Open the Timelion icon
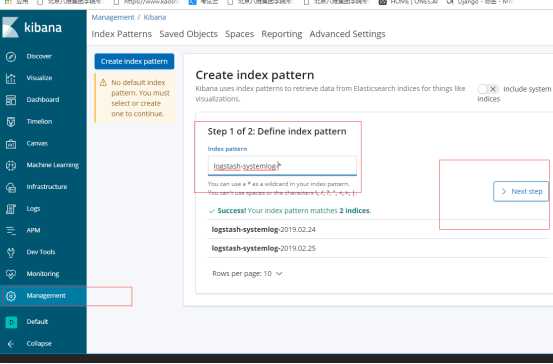Image resolution: width=553 pixels, height=364 pixels. pos(11,122)
